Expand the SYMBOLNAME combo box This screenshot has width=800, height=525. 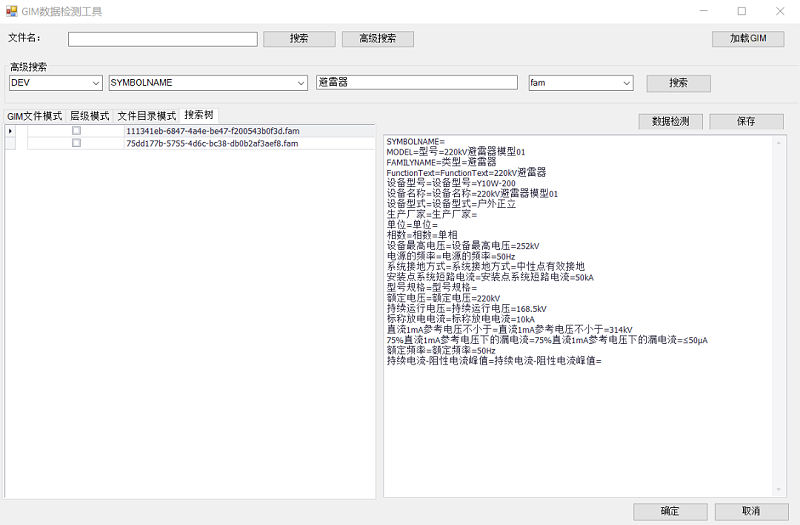[208, 83]
